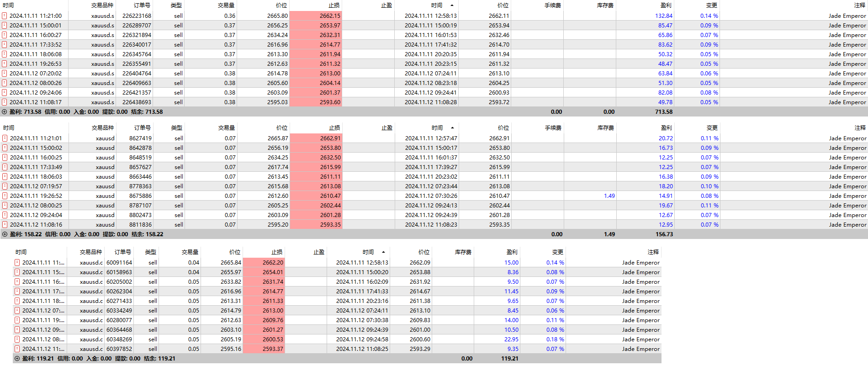Click the swap value 1.49 in order 8675886 row
The height and width of the screenshot is (366, 868).
(x=609, y=196)
